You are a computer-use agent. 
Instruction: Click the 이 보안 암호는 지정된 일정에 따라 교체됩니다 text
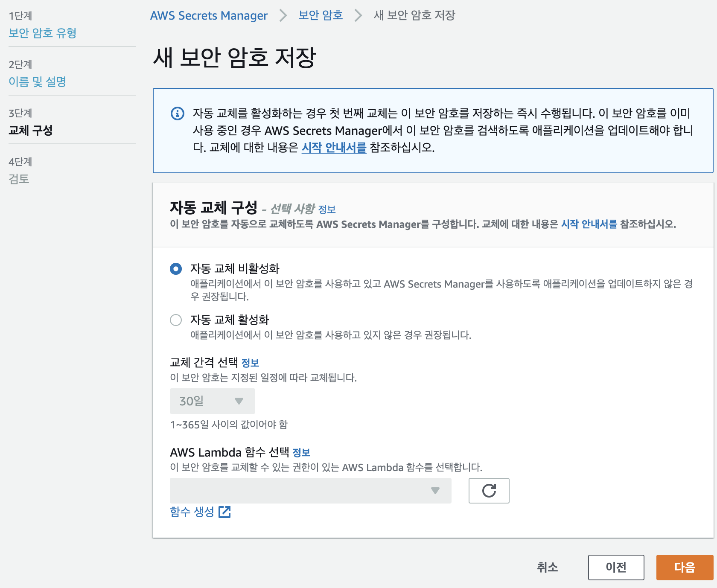pos(263,378)
